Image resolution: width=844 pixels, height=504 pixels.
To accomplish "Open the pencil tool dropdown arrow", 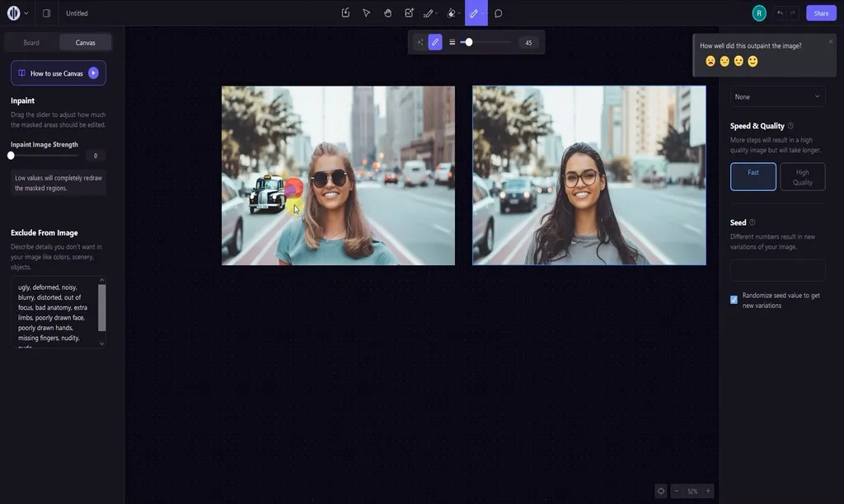I will (437, 12).
